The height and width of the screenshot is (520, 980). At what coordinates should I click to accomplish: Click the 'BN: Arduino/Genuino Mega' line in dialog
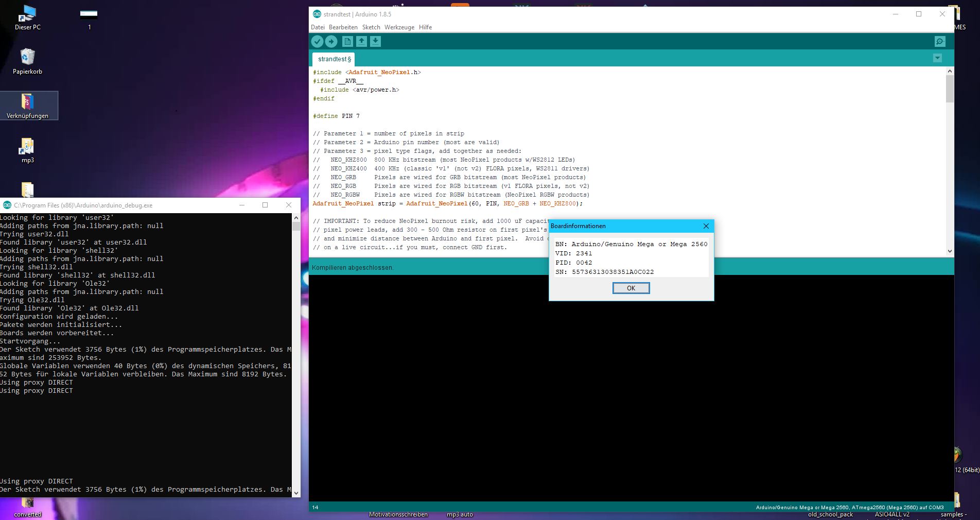tap(632, 244)
